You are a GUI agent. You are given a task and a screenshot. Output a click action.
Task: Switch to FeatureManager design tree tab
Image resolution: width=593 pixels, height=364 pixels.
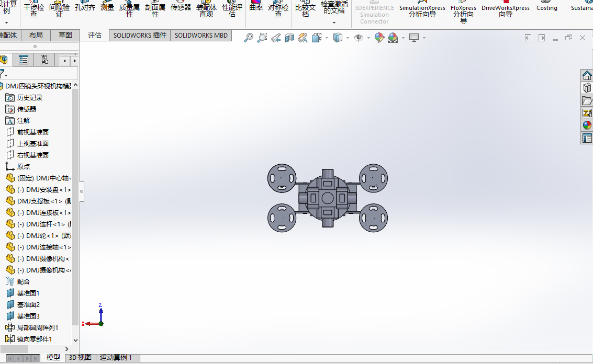tap(4, 60)
